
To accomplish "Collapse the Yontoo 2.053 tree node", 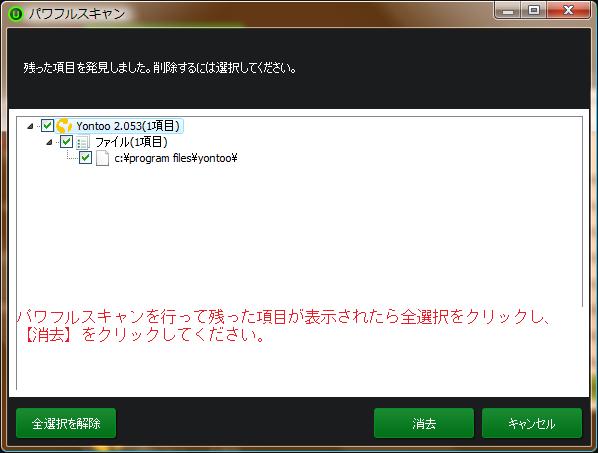I will point(30,126).
